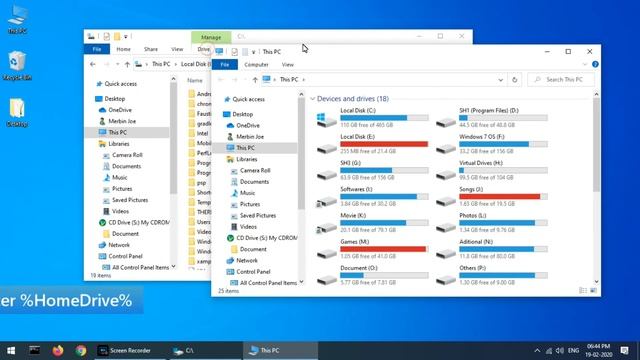Switch to C:\ window on taskbar
640x360 pixels.
[x=204, y=351]
